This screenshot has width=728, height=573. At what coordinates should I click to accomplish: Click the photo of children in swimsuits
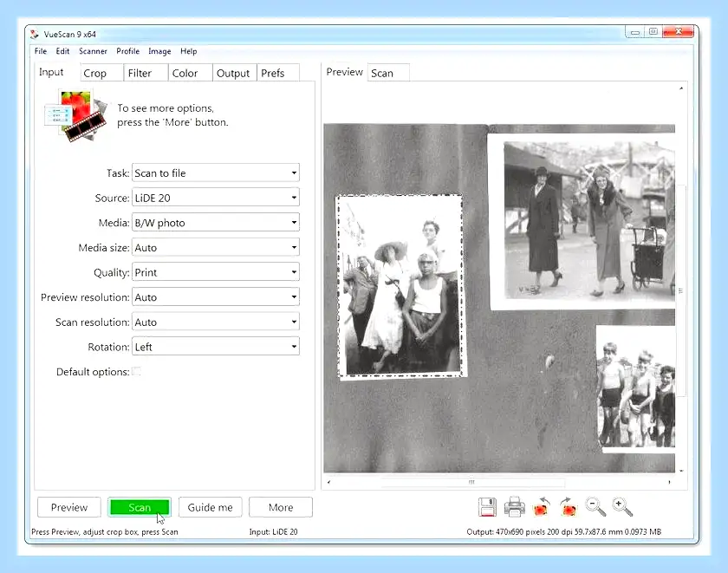point(635,387)
